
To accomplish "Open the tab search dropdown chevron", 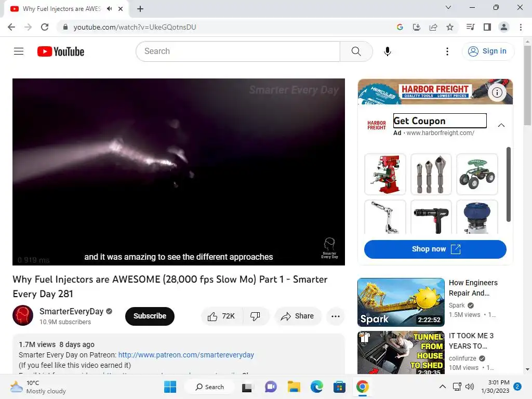I will [448, 7].
